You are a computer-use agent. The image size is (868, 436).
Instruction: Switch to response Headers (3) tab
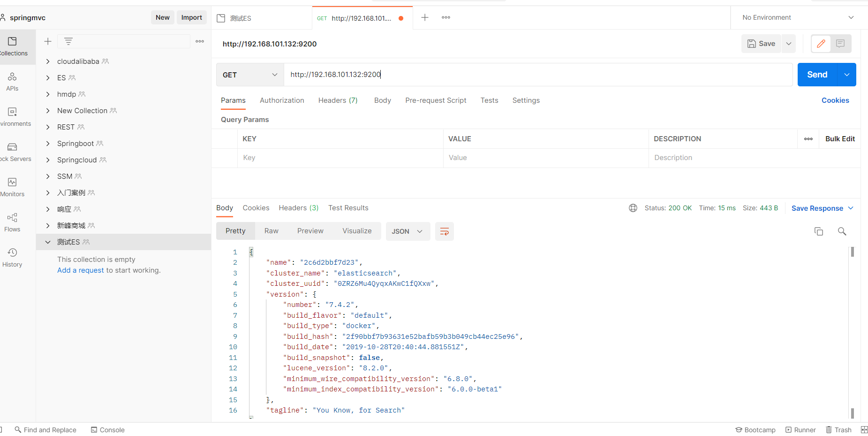(299, 208)
